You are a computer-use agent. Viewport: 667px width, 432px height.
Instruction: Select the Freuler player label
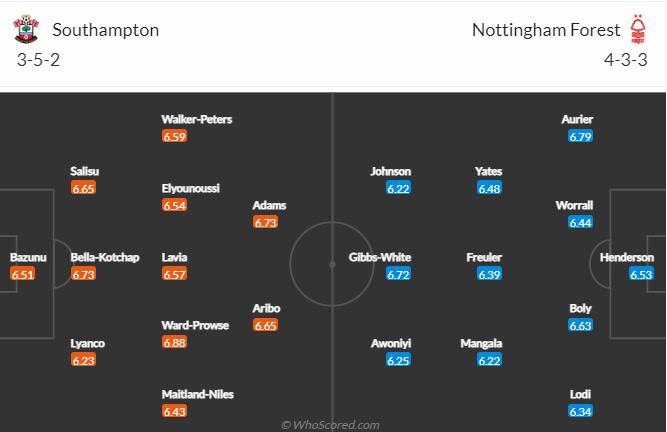[x=484, y=257]
